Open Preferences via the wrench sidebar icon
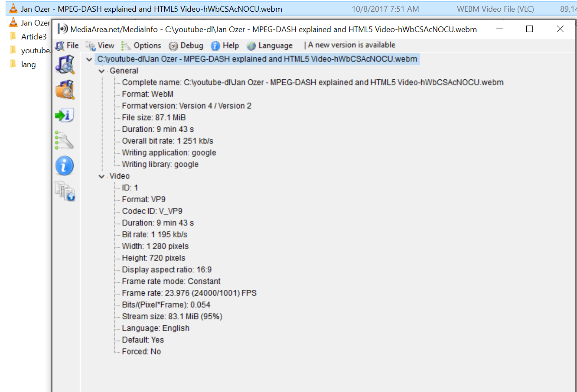The height and width of the screenshot is (392, 577). pos(64,140)
